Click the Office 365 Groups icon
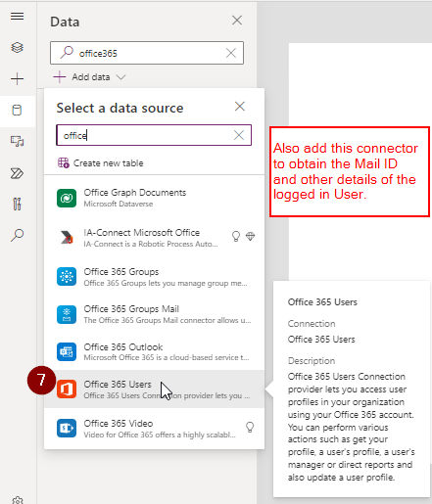This screenshot has width=432, height=504. 67,277
